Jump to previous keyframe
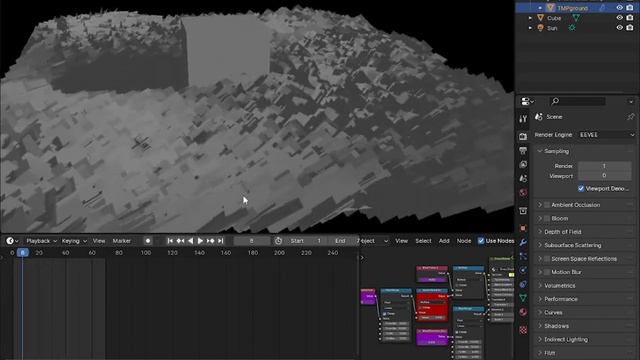The width and height of the screenshot is (640, 360). click(x=180, y=241)
